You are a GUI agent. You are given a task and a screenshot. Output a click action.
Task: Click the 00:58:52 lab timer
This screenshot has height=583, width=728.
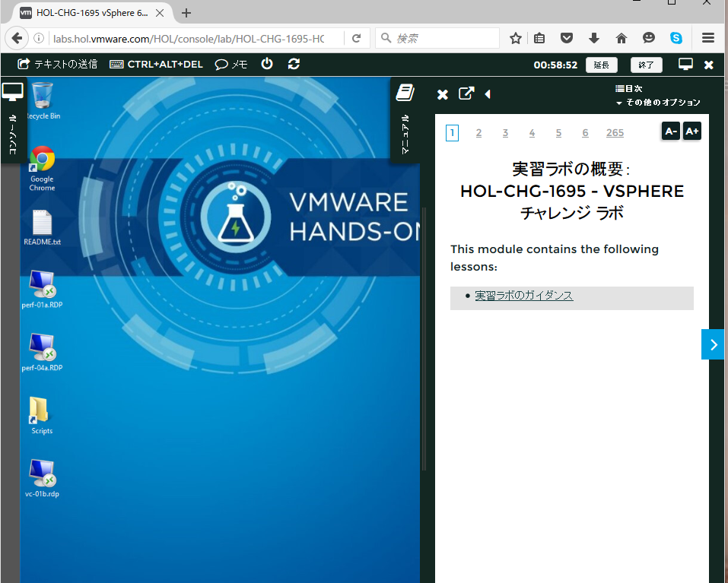click(x=555, y=65)
